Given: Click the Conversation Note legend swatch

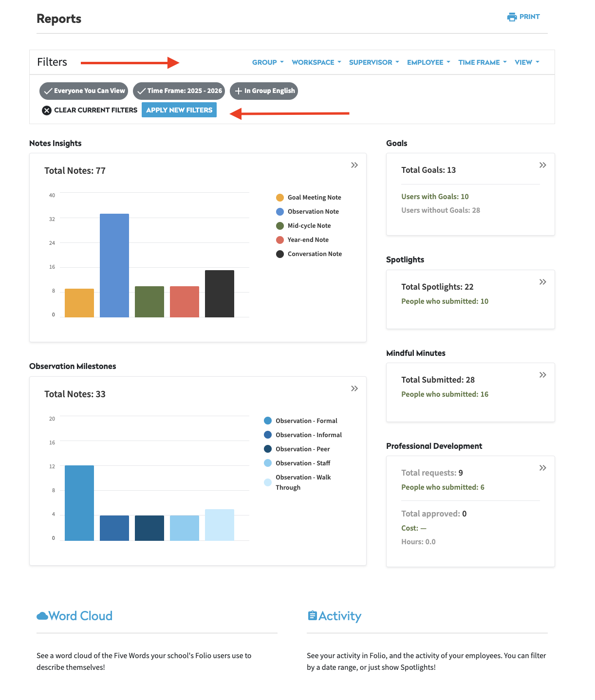Looking at the screenshot, I should pos(280,254).
